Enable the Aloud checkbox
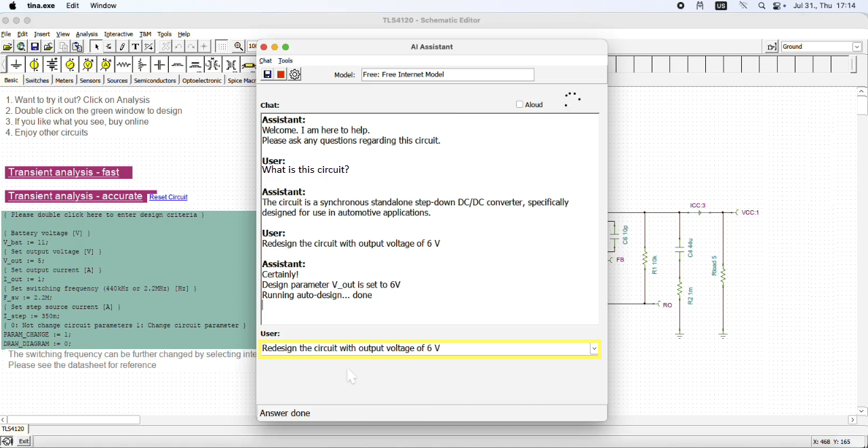Viewport: 868px width, 448px height. pyautogui.click(x=519, y=104)
